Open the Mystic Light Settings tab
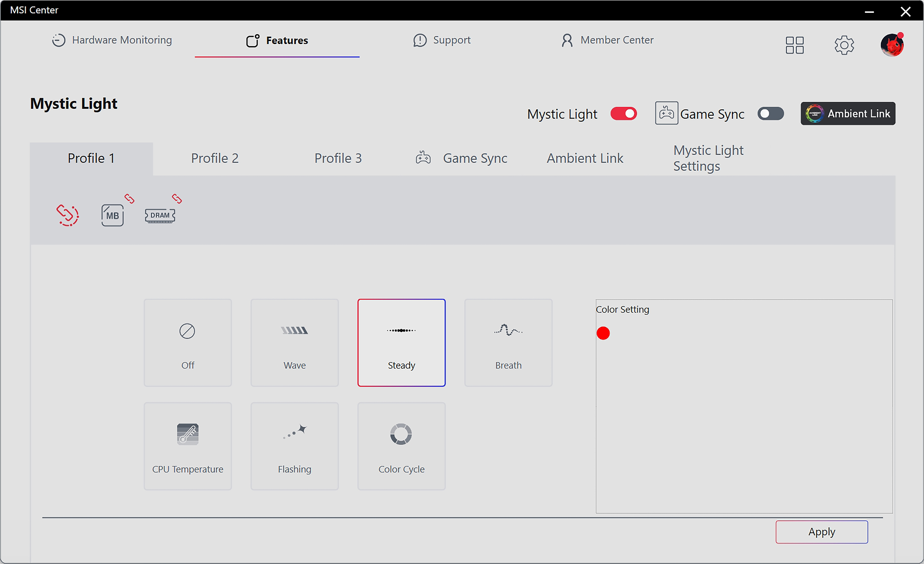This screenshot has height=564, width=924. click(708, 158)
